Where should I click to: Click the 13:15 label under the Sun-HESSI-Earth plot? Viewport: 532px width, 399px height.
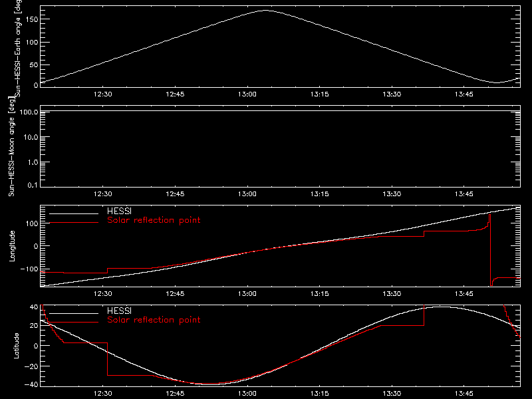click(320, 94)
